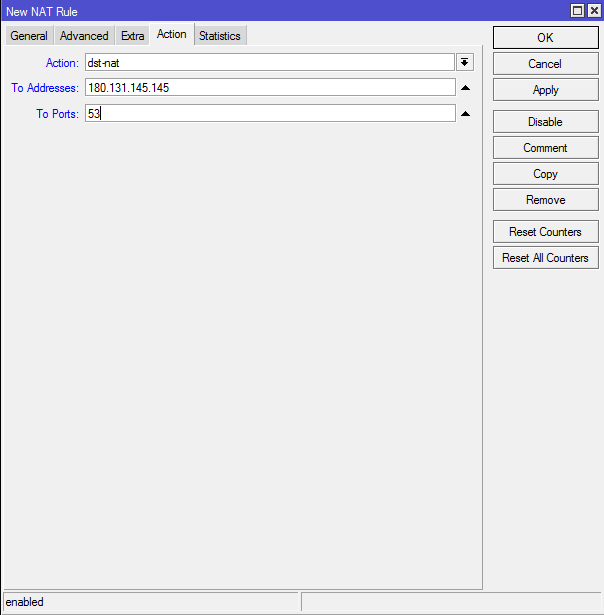Cancel the new NAT rule
This screenshot has height=615, width=604.
pos(545,64)
